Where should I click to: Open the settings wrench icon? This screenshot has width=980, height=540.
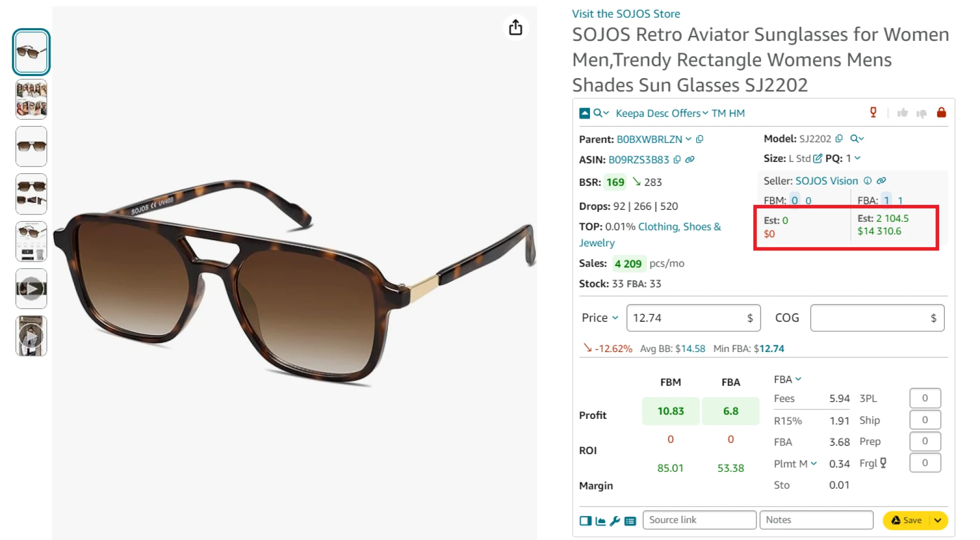(615, 521)
